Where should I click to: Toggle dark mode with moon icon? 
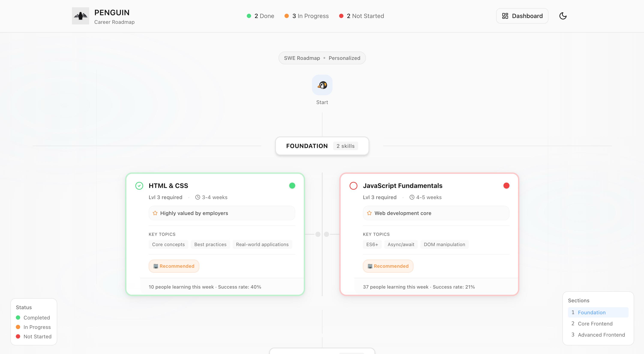[x=563, y=16]
